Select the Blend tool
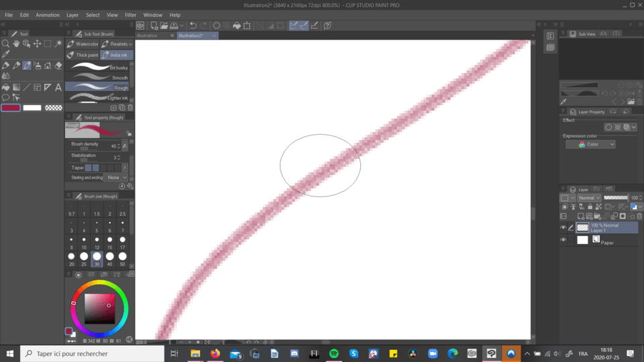 tap(6, 76)
